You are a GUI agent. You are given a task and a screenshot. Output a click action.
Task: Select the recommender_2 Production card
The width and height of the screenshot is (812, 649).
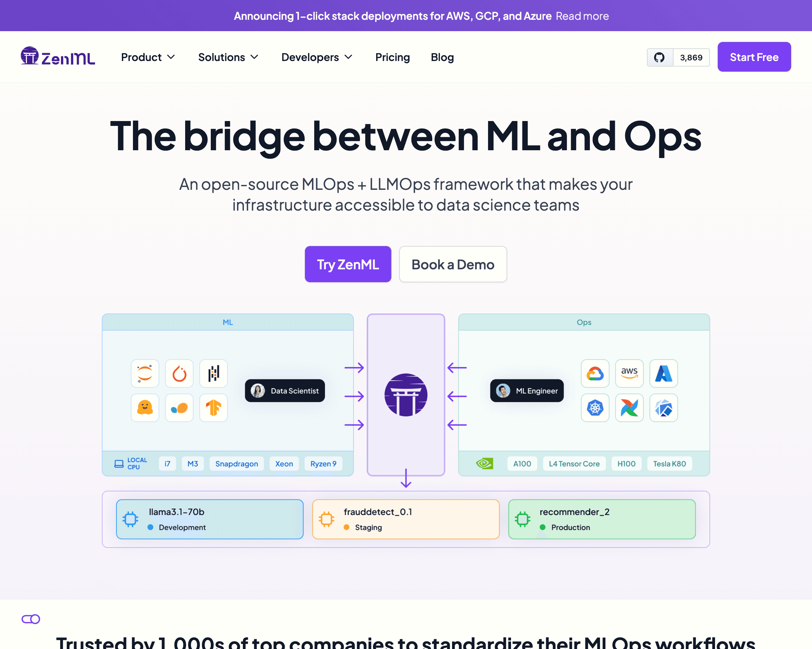pos(602,519)
